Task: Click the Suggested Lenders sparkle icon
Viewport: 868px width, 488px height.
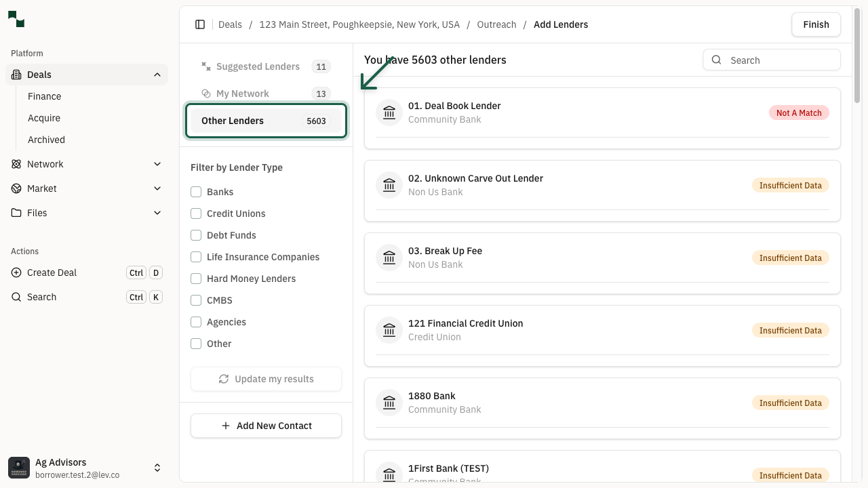Action: pyautogui.click(x=206, y=66)
